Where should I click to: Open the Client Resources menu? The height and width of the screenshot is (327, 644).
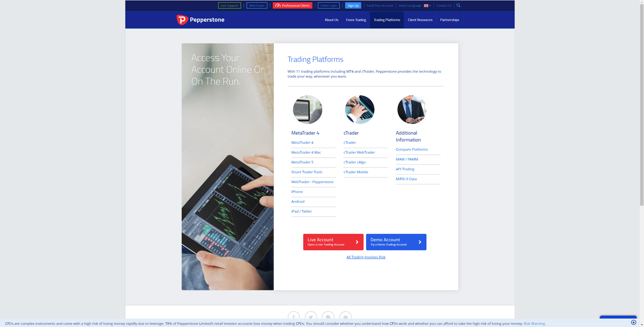[x=420, y=20]
